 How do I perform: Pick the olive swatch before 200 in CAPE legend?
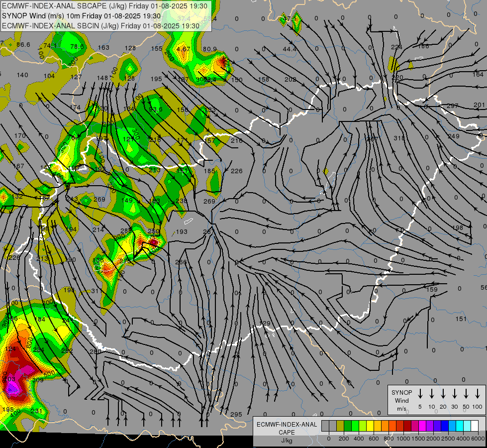pyautogui.click(x=340, y=426)
